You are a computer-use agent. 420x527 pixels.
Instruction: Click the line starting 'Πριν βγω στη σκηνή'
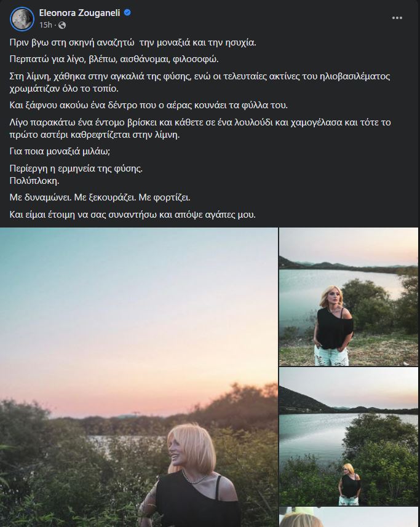click(x=133, y=42)
